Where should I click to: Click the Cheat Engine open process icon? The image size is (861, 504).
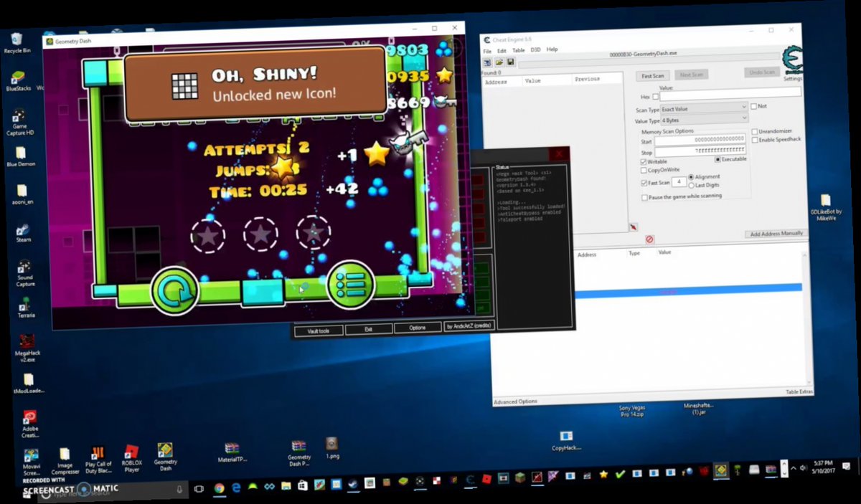(x=488, y=63)
